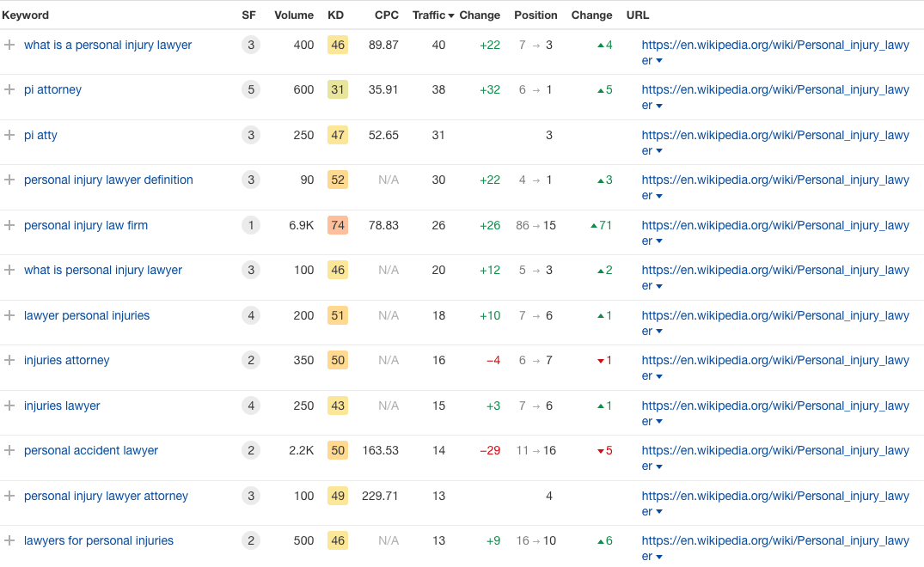924x567 pixels.
Task: Select the plus icon beside "personal injury law firm"
Action: point(9,225)
